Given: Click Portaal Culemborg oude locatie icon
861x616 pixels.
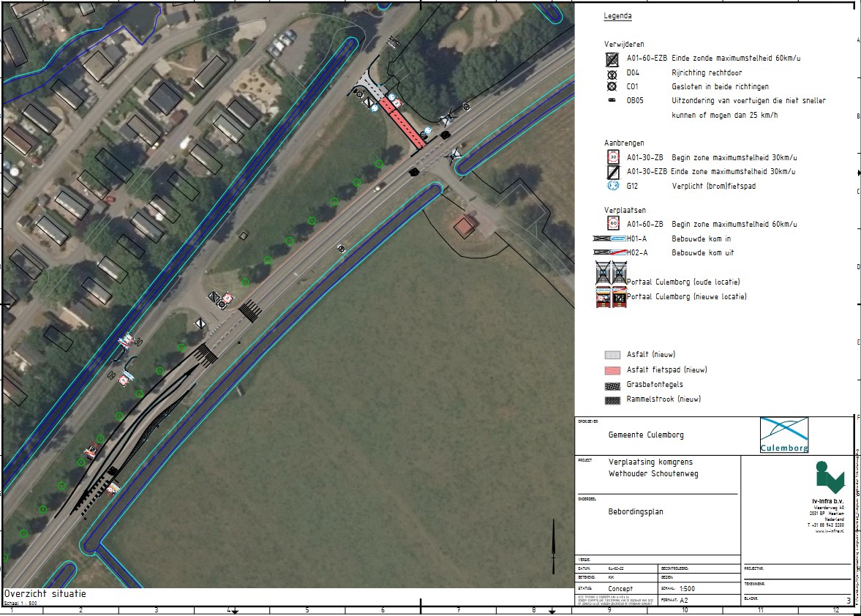Looking at the screenshot, I should [611, 274].
